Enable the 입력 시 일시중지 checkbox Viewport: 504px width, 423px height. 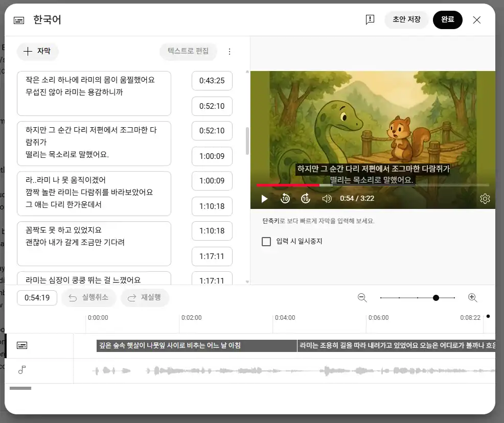point(266,242)
